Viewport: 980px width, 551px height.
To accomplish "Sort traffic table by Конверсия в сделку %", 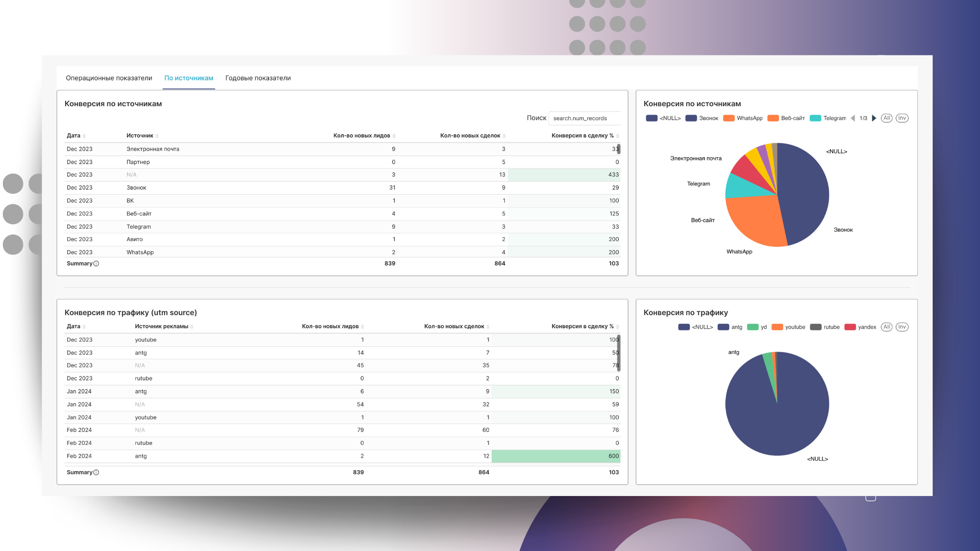I will [617, 327].
